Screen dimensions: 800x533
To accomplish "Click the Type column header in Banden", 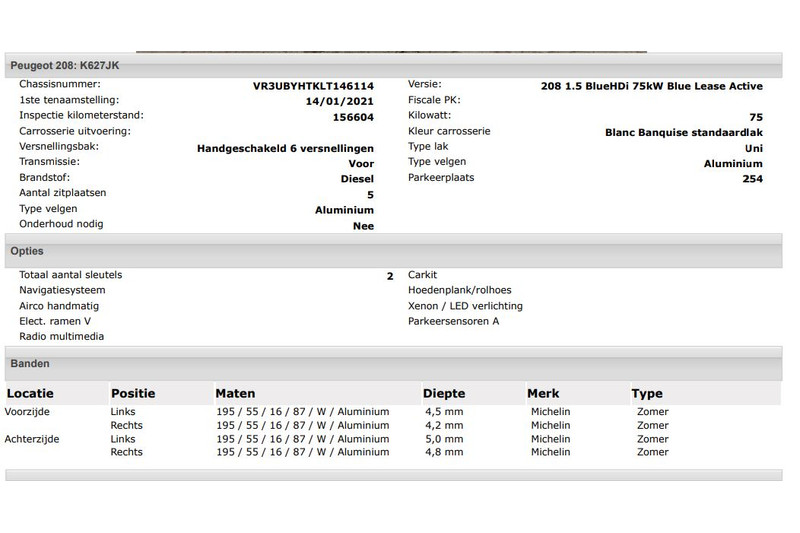I will point(647,394).
